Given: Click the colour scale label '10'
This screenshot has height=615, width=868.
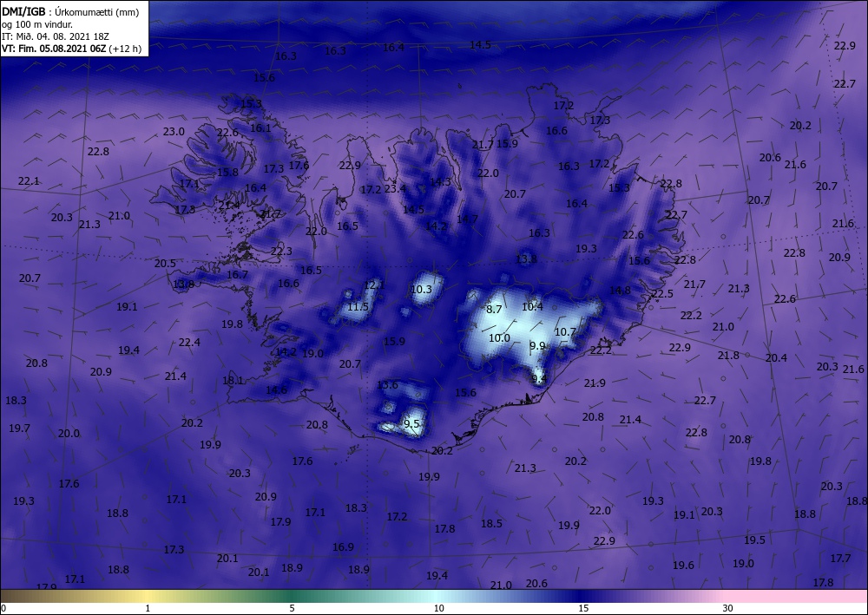Looking at the screenshot, I should (438, 608).
